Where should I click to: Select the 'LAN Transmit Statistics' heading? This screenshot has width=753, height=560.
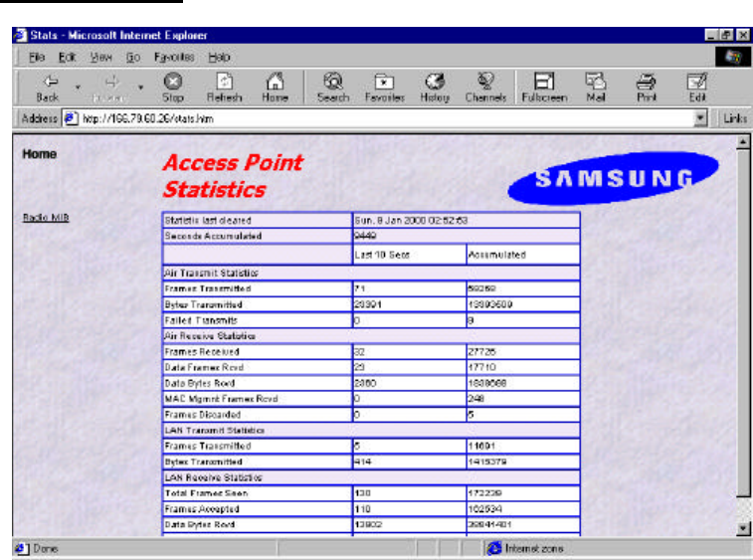point(214,431)
